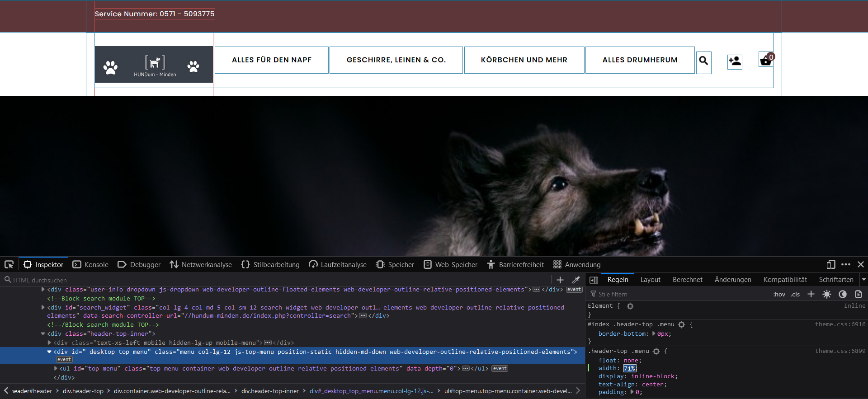Toggle dark color scheme simulation
Viewport: 868px width, 399px height.
click(843, 294)
